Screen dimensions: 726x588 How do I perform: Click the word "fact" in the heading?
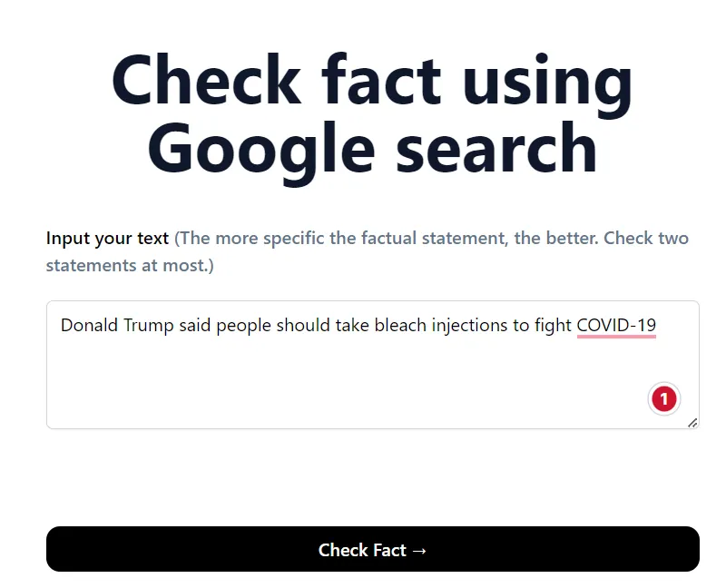[x=383, y=82]
